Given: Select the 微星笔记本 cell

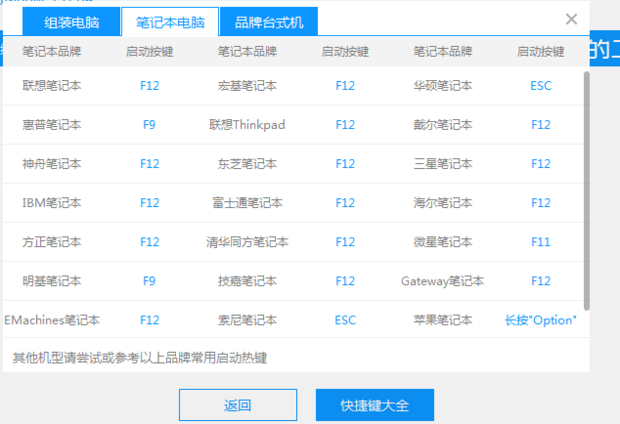Looking at the screenshot, I should [x=443, y=242].
